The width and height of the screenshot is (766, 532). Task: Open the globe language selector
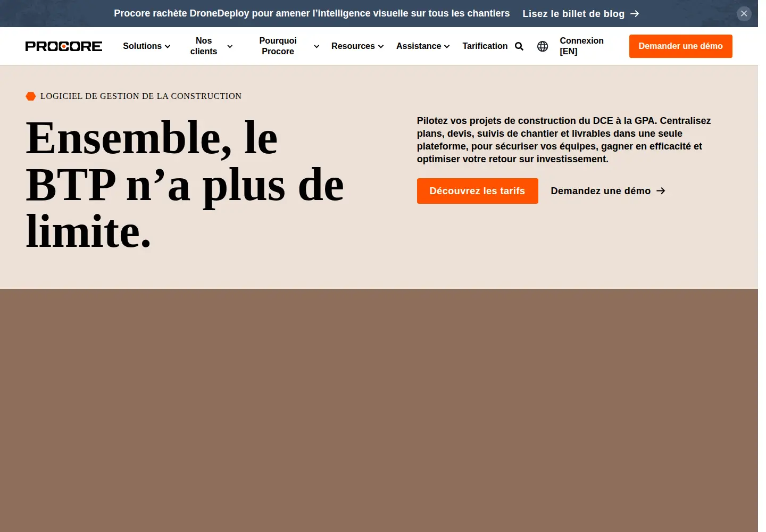(543, 46)
